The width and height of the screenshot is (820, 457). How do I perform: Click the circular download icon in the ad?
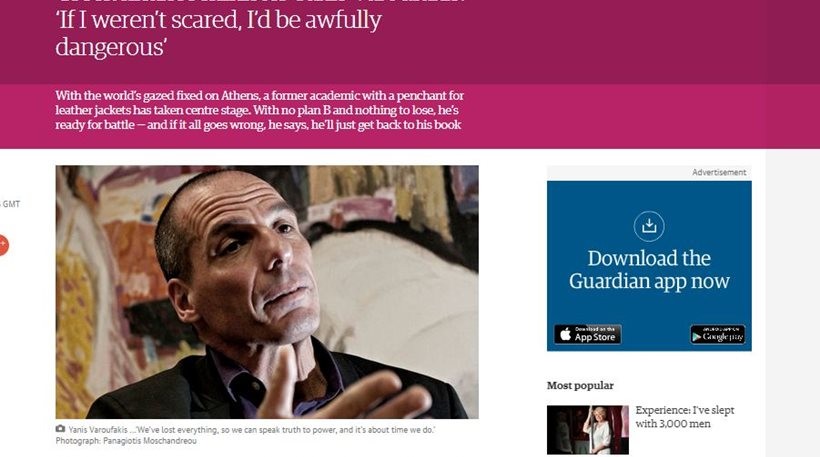click(x=649, y=226)
